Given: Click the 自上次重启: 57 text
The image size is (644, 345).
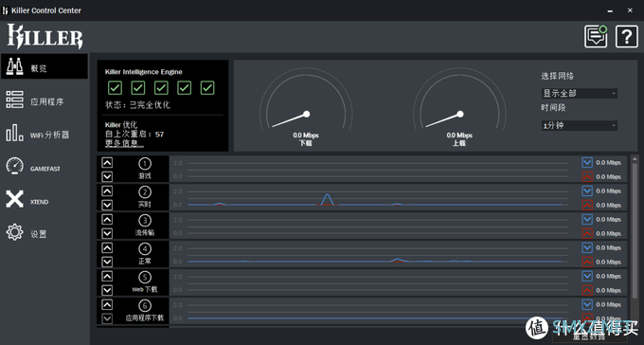Looking at the screenshot, I should tap(134, 134).
